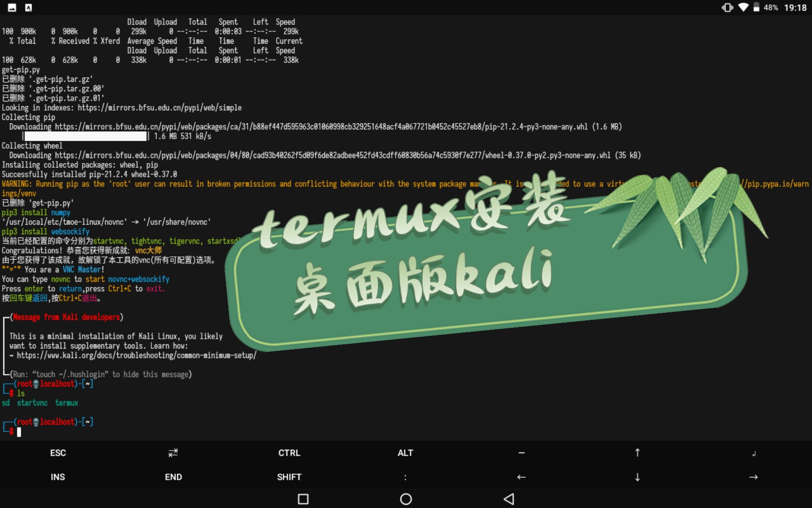Tap 'Successfully installed pip-21.2.4' line
The height and width of the screenshot is (508, 812).
click(89, 175)
